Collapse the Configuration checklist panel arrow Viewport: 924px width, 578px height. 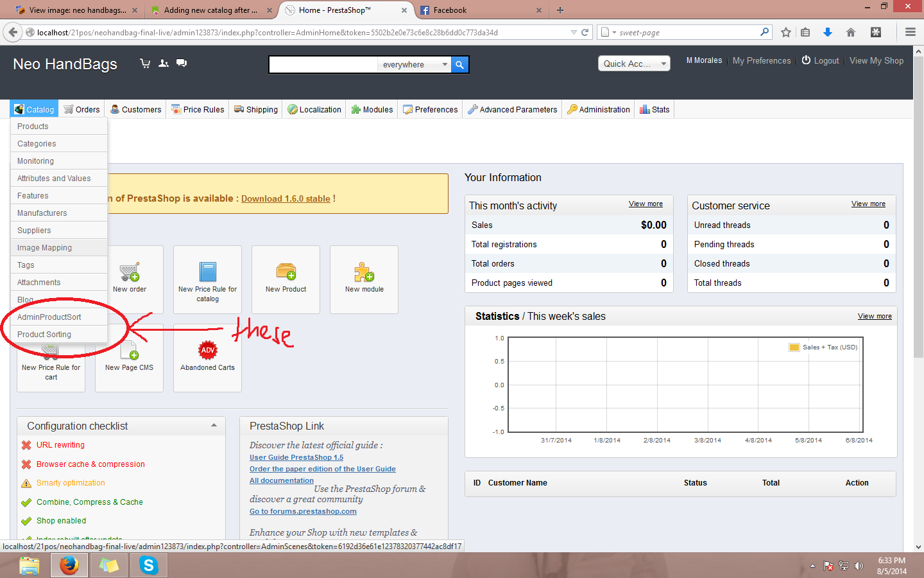coord(214,425)
